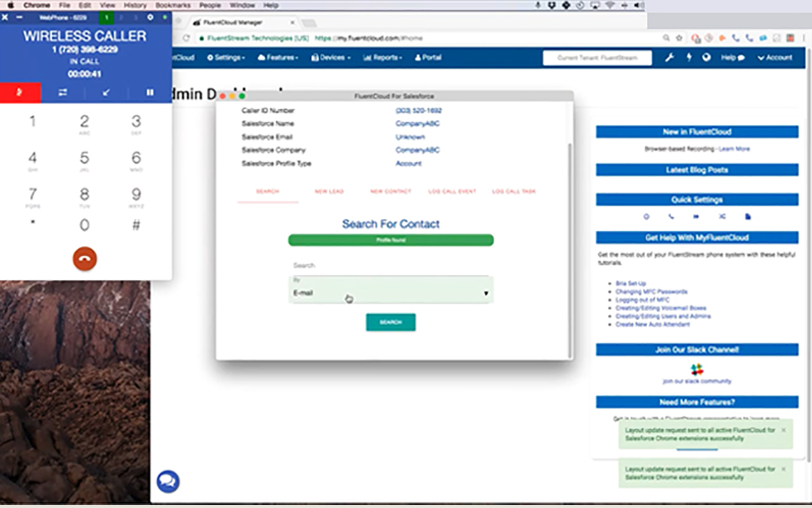Switch to the Log Call Task tab
This screenshot has width=812, height=508.
tap(514, 191)
